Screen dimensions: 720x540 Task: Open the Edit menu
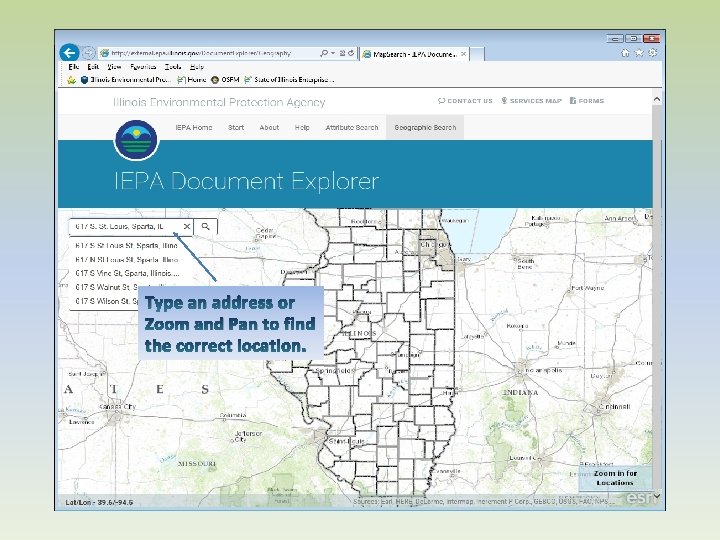click(x=93, y=67)
